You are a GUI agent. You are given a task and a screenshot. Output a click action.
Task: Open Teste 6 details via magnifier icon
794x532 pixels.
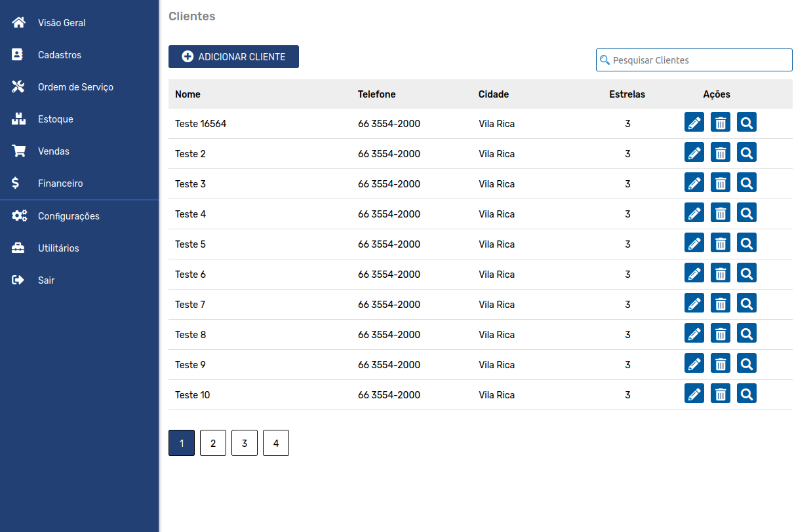tap(747, 273)
